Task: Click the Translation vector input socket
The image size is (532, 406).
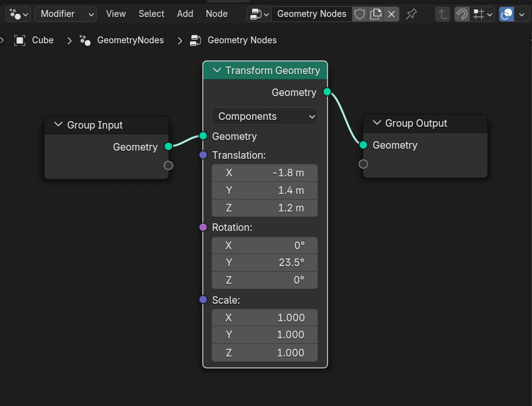Action: pos(203,155)
